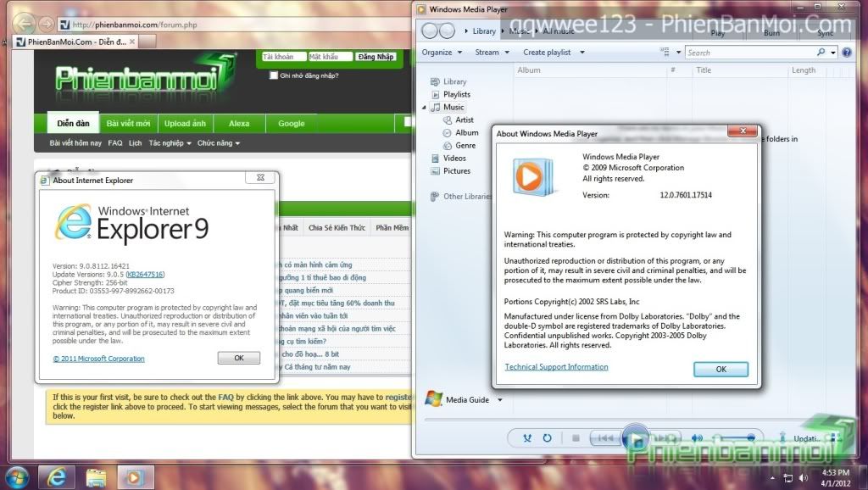
Task: Select Playlists in the navigation tree
Action: click(457, 94)
